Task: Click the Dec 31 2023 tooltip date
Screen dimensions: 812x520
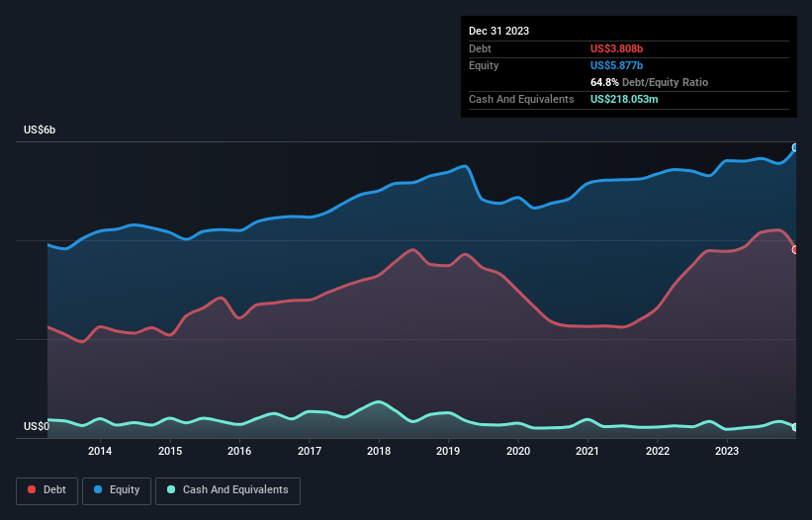Action: (x=498, y=31)
